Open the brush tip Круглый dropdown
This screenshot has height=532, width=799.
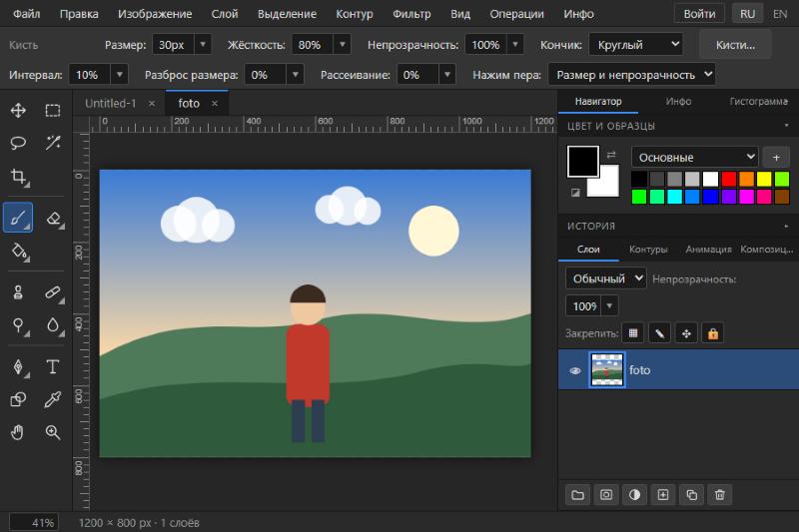point(635,44)
